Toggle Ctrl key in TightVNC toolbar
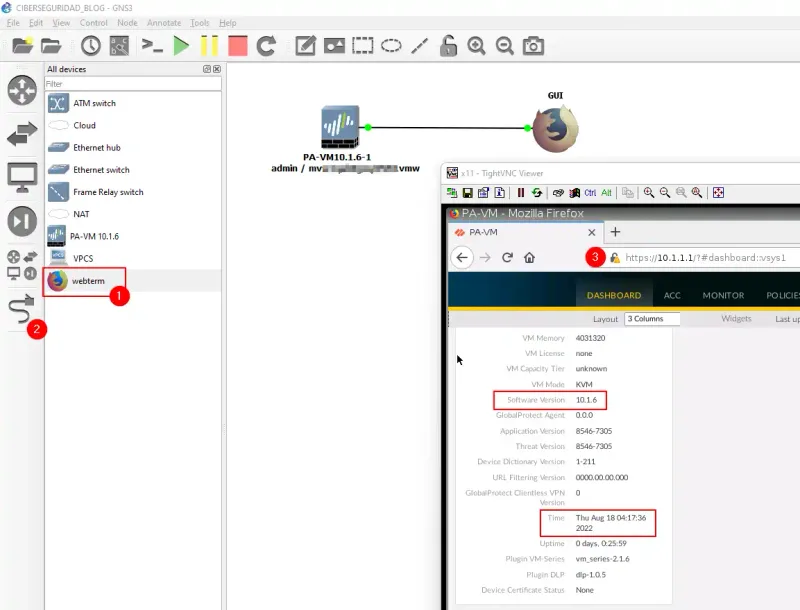The image size is (800, 610). 590,193
